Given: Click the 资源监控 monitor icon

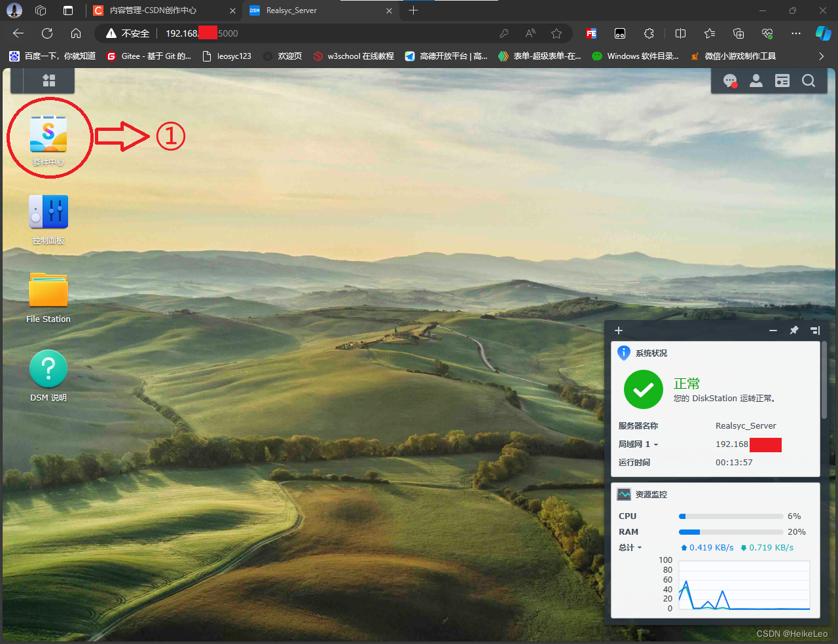Looking at the screenshot, I should [624, 494].
